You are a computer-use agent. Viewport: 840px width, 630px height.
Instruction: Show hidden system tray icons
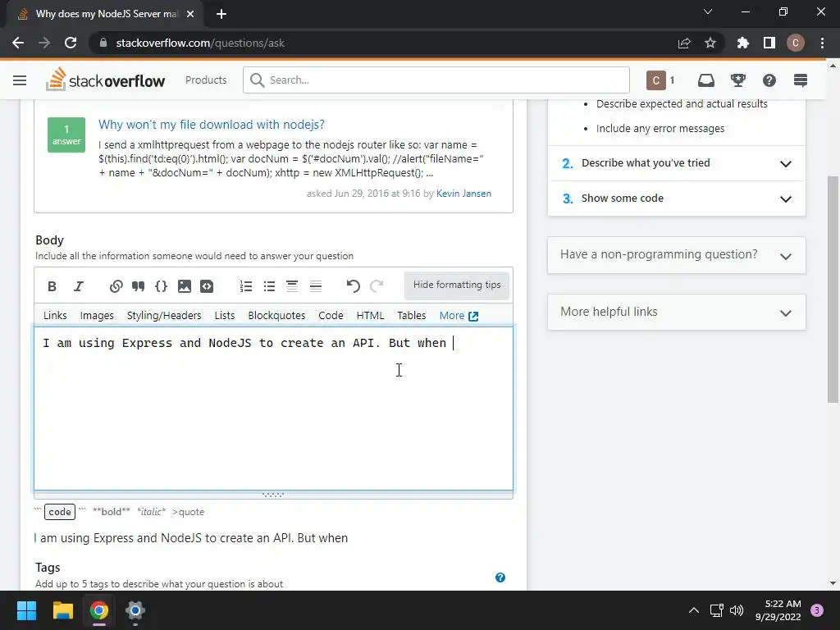(x=694, y=610)
